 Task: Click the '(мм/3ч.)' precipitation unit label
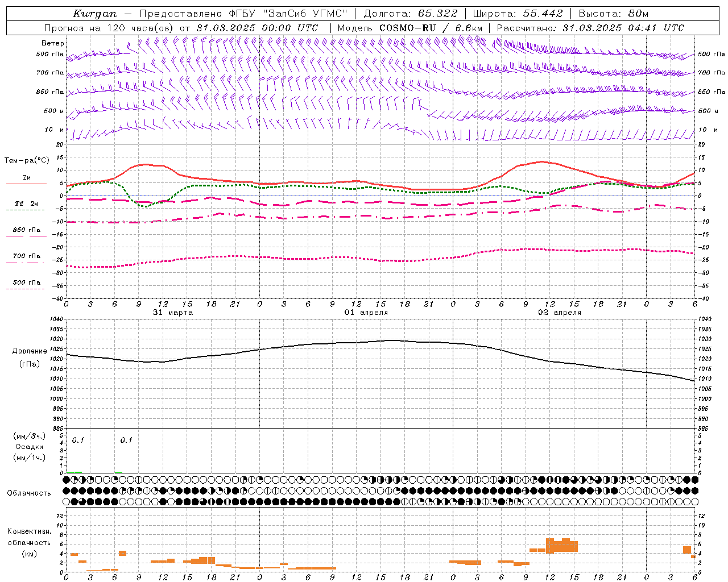(x=30, y=436)
